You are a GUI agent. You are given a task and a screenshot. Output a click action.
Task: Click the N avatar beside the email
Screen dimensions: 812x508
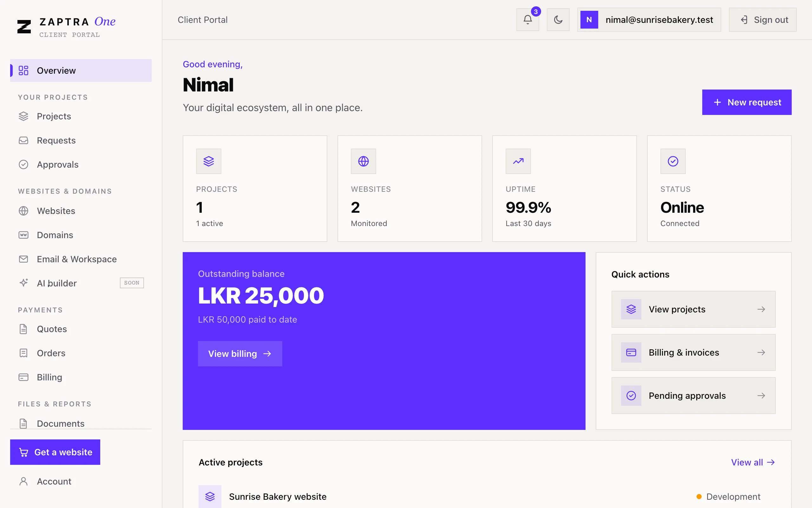point(589,20)
